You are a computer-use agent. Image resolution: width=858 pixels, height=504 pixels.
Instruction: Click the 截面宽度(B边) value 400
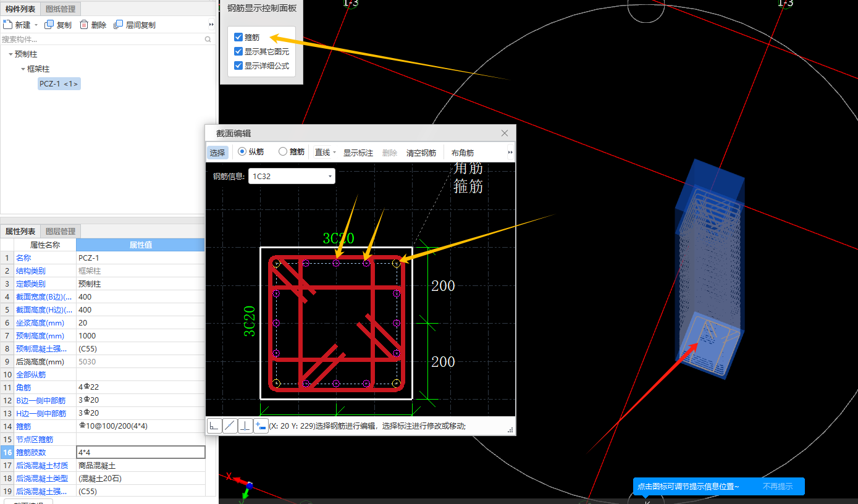(140, 296)
